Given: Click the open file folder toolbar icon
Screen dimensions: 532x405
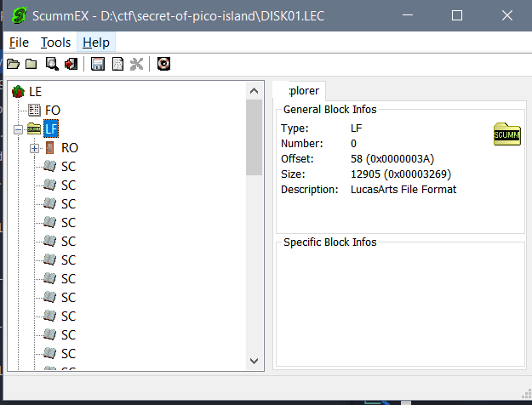Looking at the screenshot, I should point(13,64).
